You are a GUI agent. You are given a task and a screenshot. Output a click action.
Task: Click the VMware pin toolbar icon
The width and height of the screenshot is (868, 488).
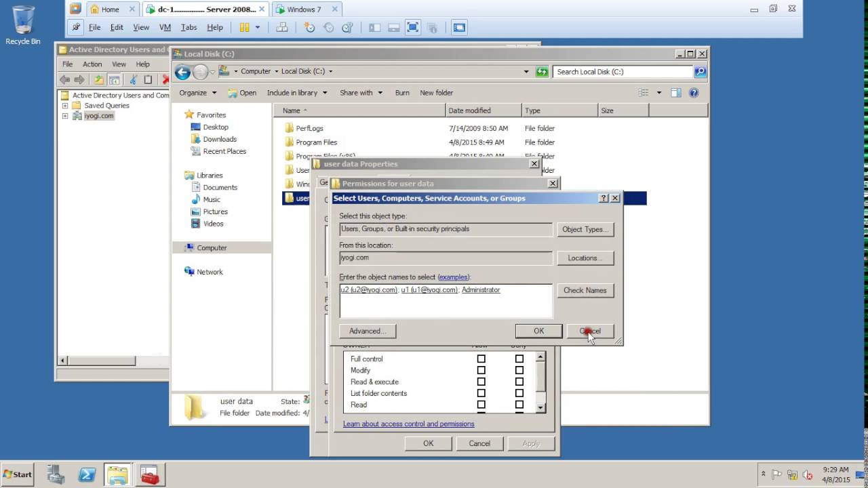point(76,28)
